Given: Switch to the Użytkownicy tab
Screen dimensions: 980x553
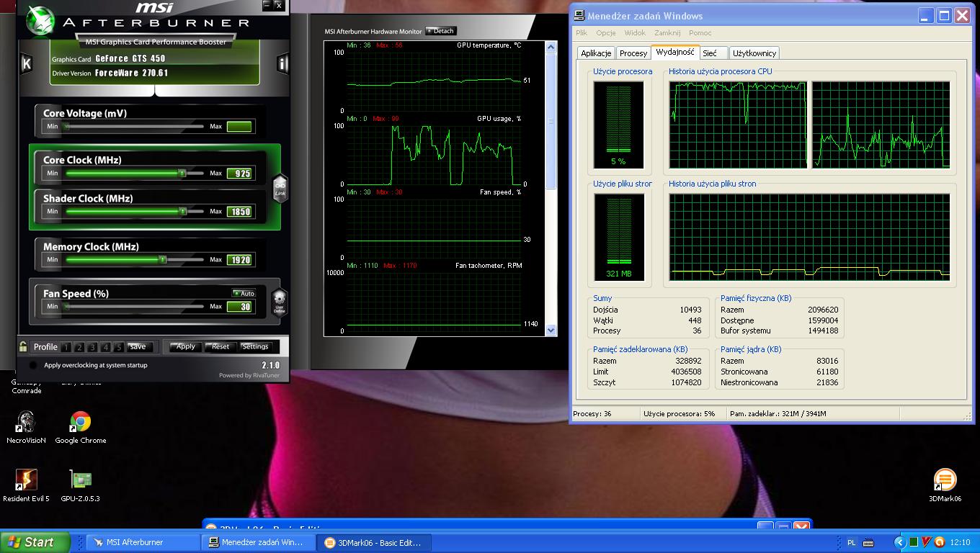Looking at the screenshot, I should coord(754,53).
